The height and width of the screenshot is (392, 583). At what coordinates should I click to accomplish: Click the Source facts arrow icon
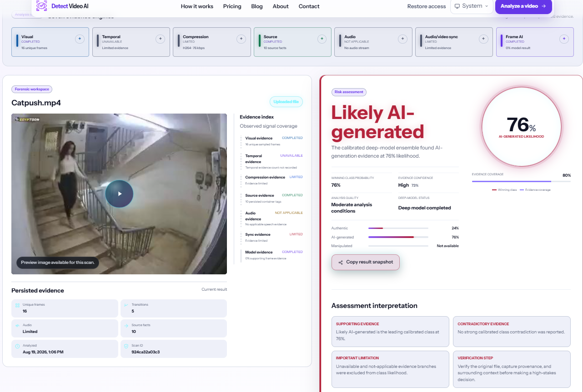(x=126, y=326)
